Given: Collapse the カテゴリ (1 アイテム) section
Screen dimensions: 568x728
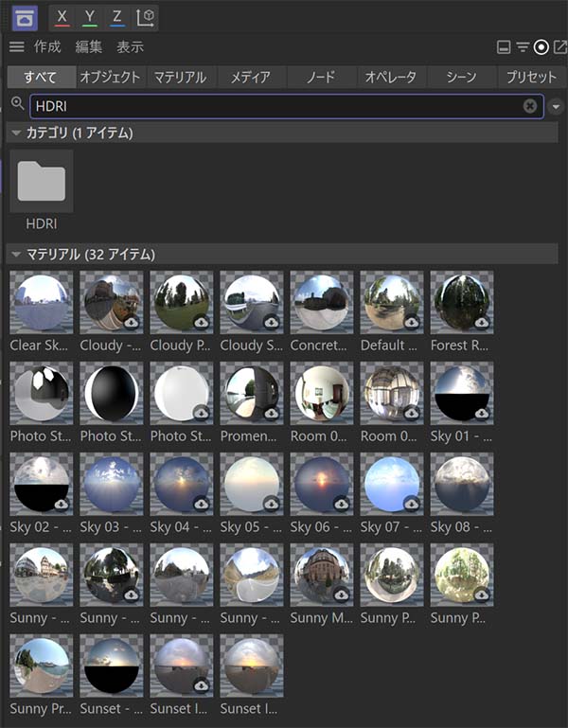Looking at the screenshot, I should [16, 133].
